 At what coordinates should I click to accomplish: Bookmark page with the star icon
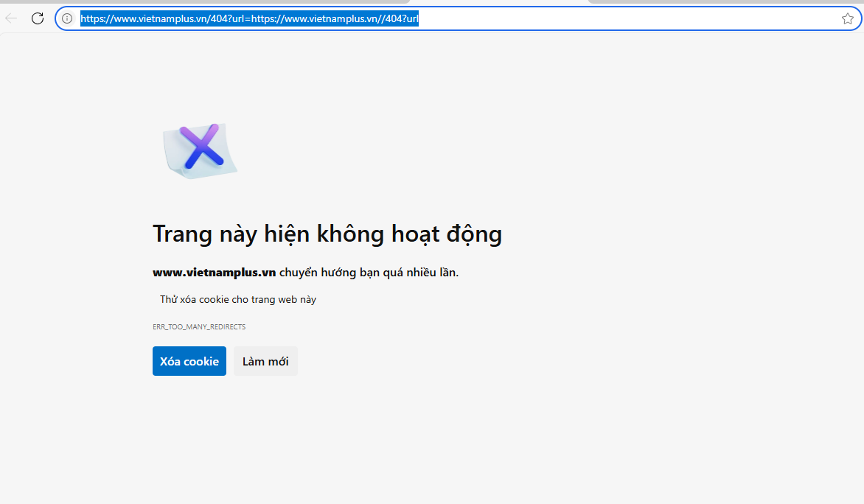pos(848,18)
